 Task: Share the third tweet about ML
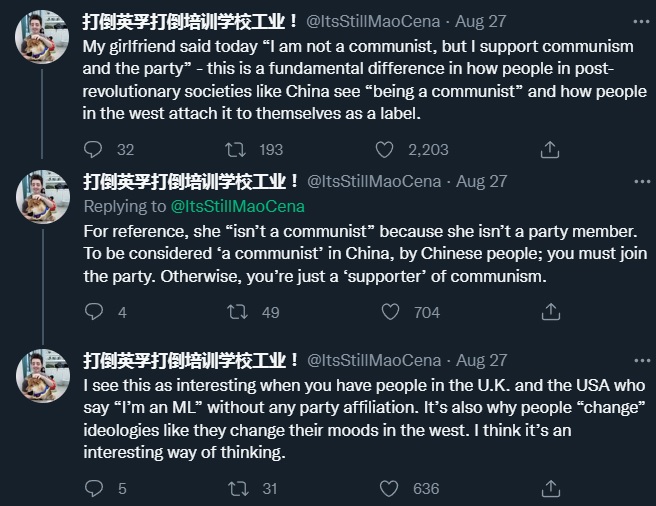pyautogui.click(x=549, y=488)
